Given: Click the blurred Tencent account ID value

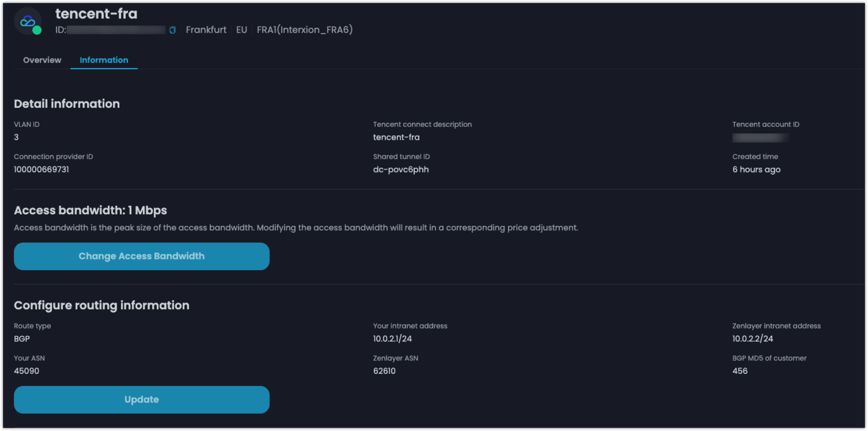Looking at the screenshot, I should tap(760, 138).
